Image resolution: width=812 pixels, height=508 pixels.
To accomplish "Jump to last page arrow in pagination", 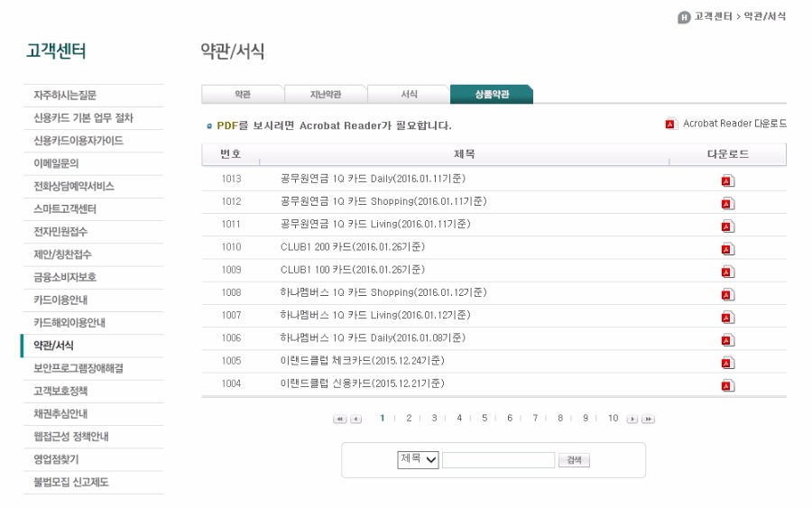I will (647, 420).
